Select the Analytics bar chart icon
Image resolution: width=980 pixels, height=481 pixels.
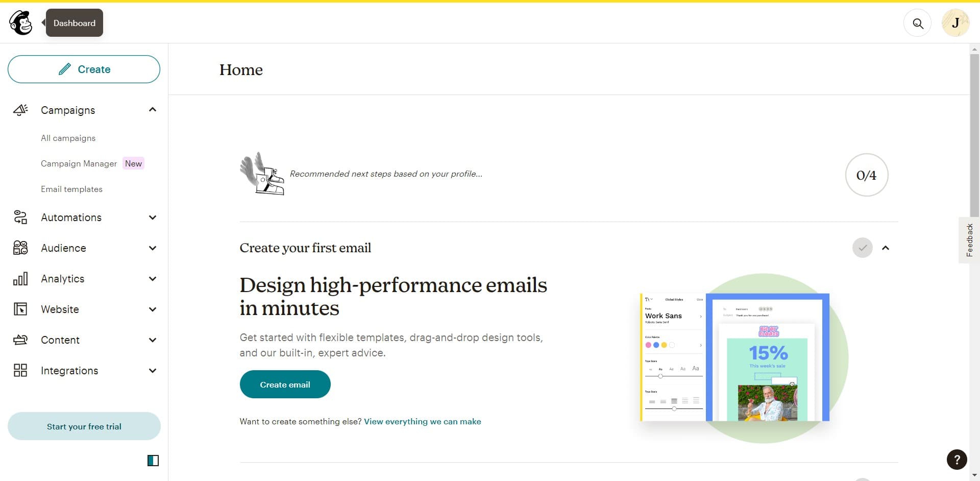[20, 278]
